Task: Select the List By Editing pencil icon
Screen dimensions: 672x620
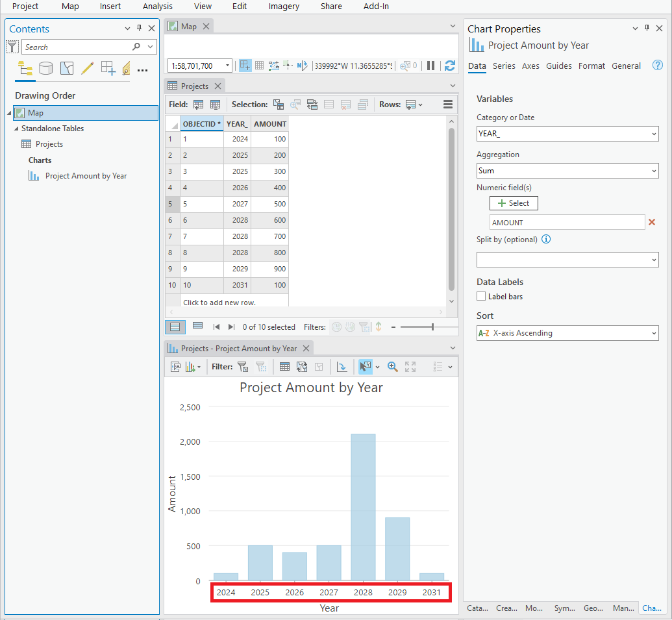Action: (88, 68)
